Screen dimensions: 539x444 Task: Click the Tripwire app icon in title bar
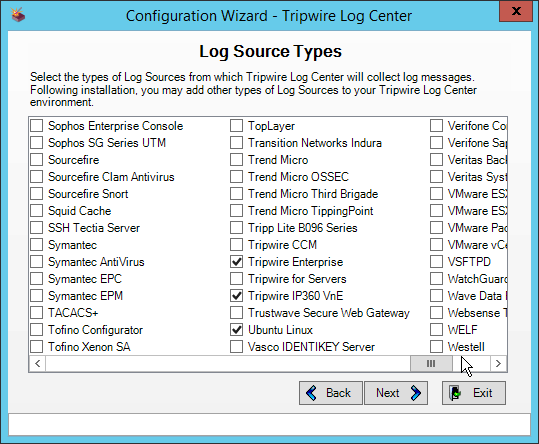[x=18, y=15]
